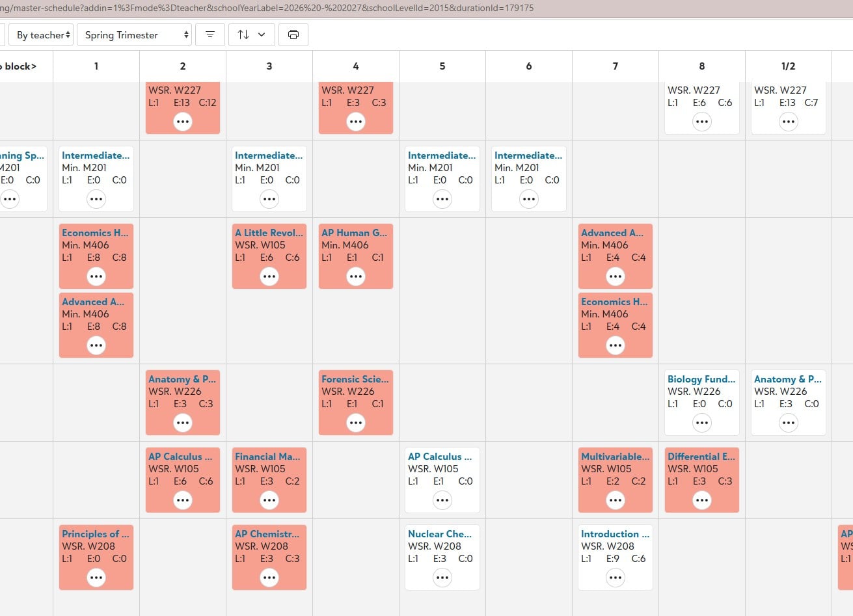The width and height of the screenshot is (853, 616).
Task: Open the Nuclear Che... course link
Action: 440,534
